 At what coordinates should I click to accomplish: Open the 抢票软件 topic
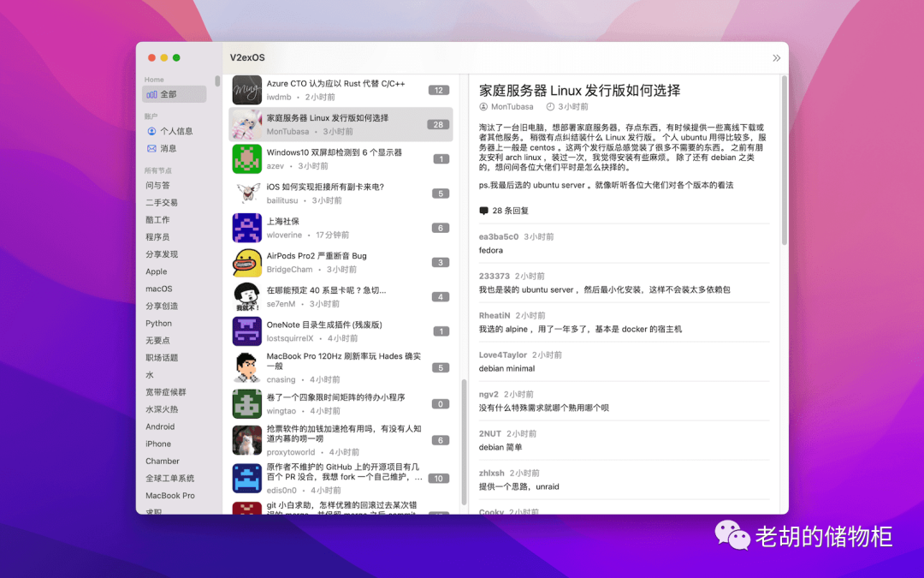tap(341, 440)
